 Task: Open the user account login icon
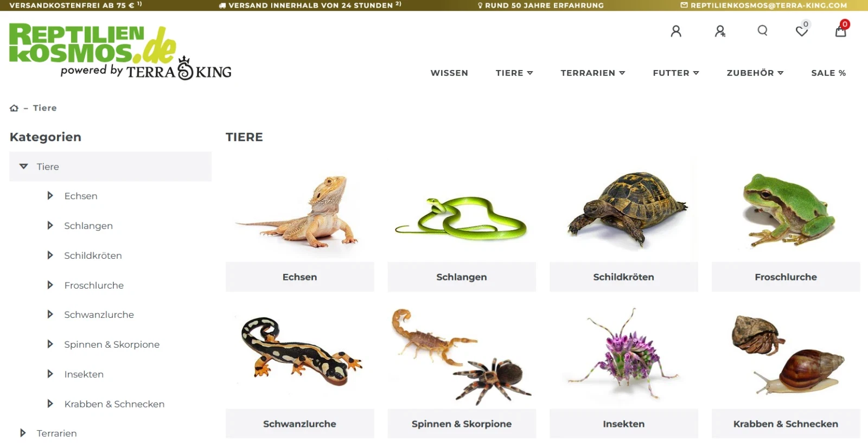pyautogui.click(x=676, y=31)
